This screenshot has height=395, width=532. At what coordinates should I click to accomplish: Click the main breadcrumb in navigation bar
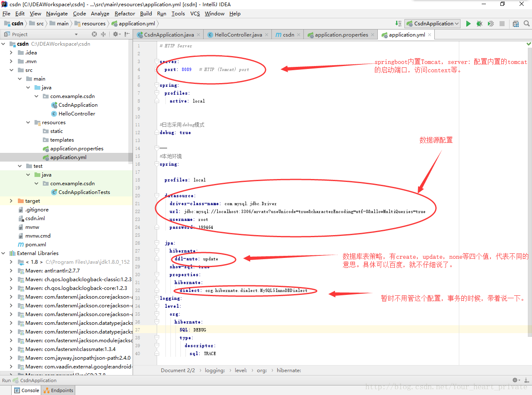click(59, 24)
